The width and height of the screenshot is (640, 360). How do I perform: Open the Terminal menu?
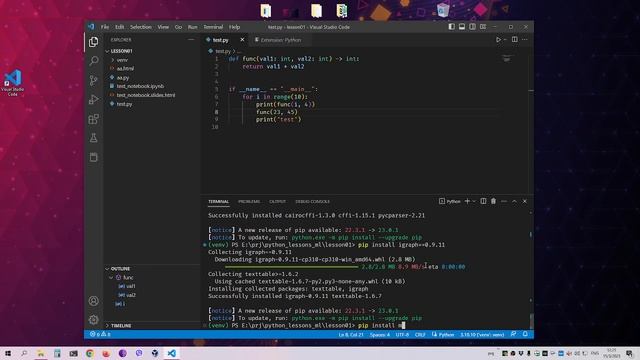click(x=213, y=27)
